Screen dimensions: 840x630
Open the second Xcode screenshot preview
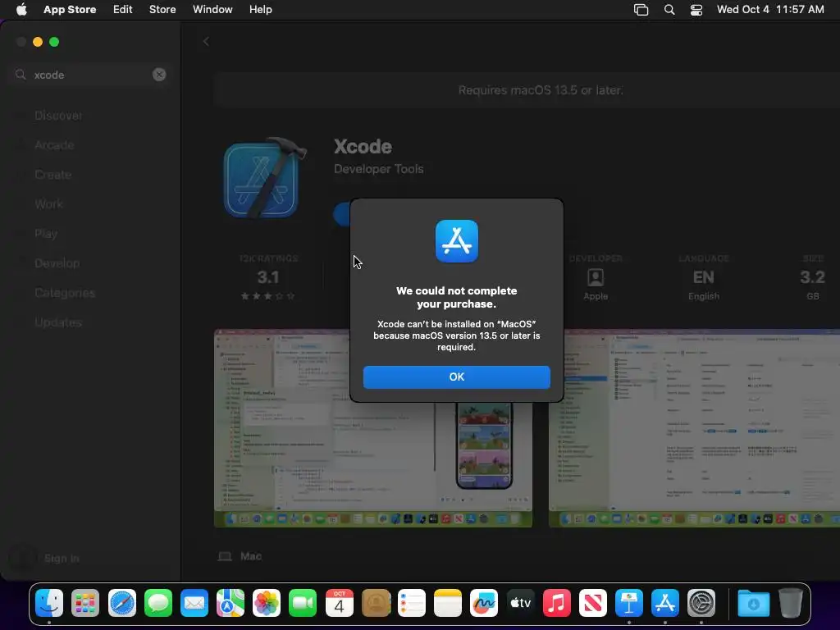pos(694,428)
